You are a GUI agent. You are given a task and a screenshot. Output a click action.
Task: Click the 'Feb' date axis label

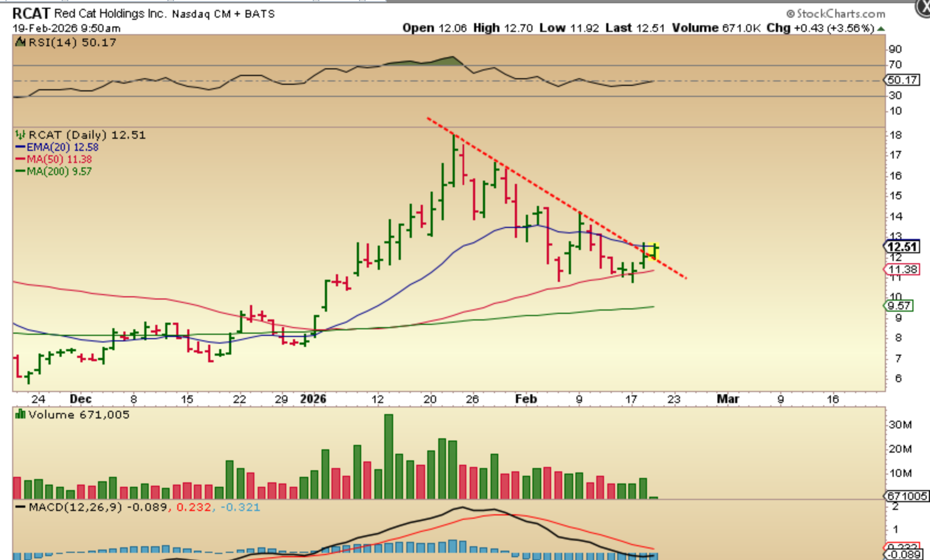click(526, 399)
